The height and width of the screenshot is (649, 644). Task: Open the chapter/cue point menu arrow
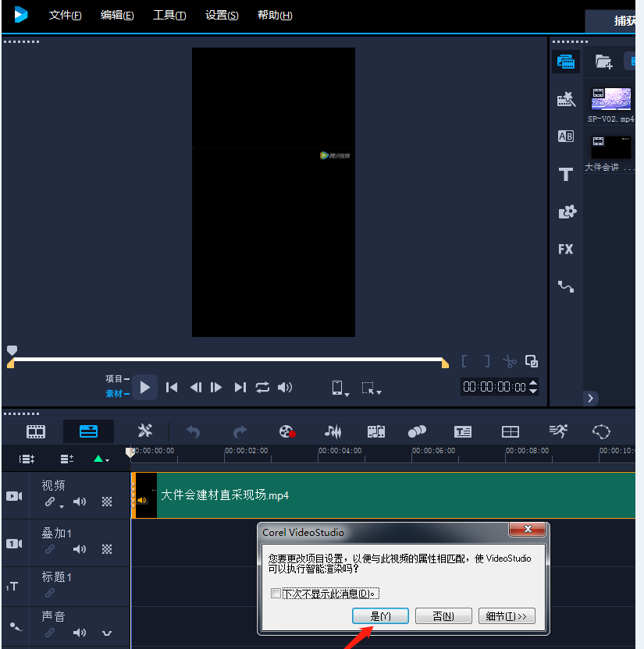tap(101, 459)
